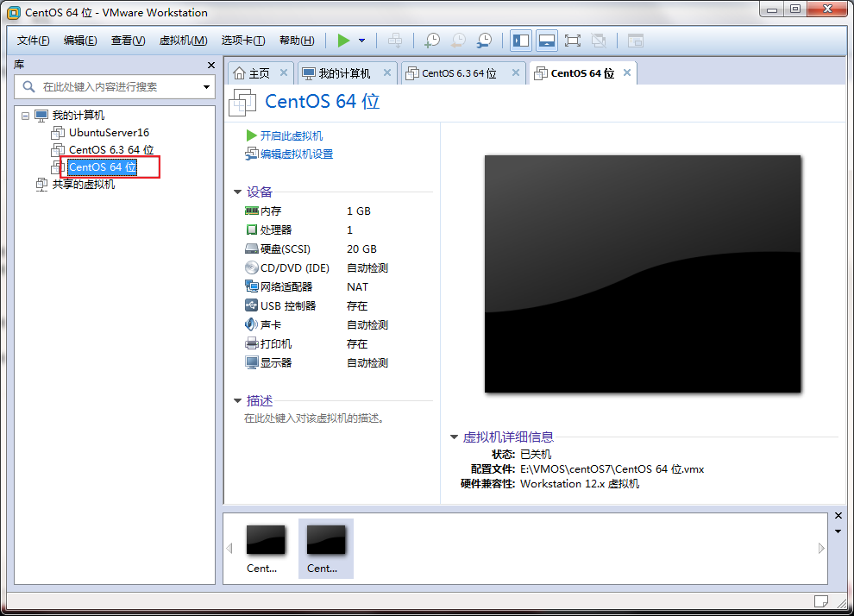The width and height of the screenshot is (854, 616).
Task: Click the console view toolbar icon
Action: point(636,41)
